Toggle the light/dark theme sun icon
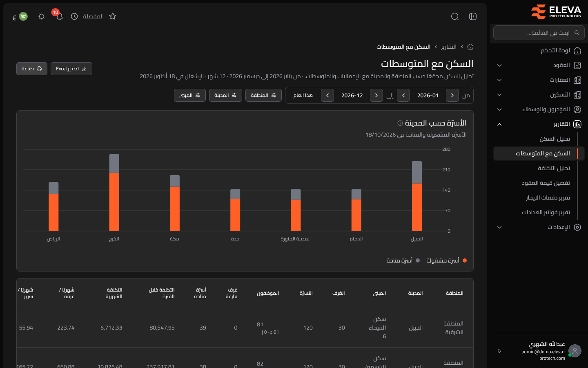The width and height of the screenshot is (588, 368). click(x=41, y=16)
